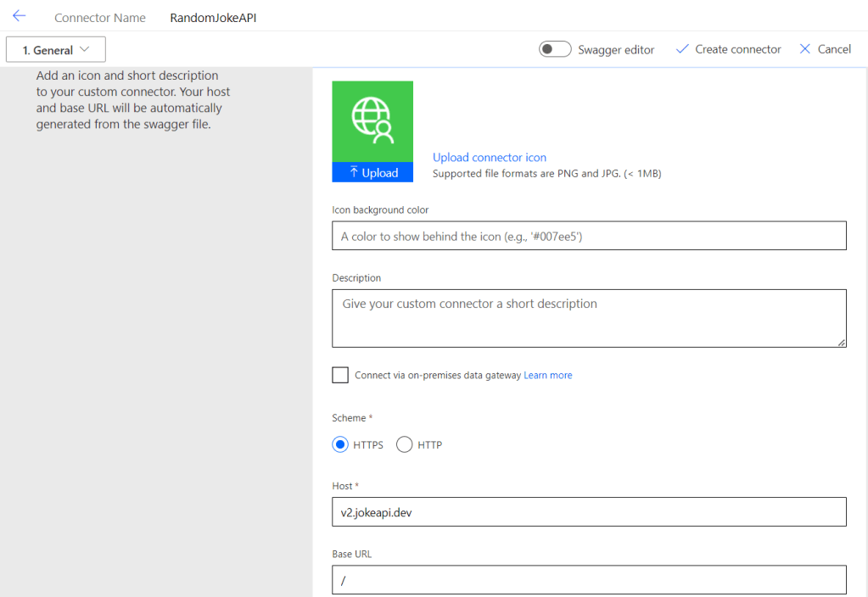Click the chevron in the General dropdown

click(85, 49)
